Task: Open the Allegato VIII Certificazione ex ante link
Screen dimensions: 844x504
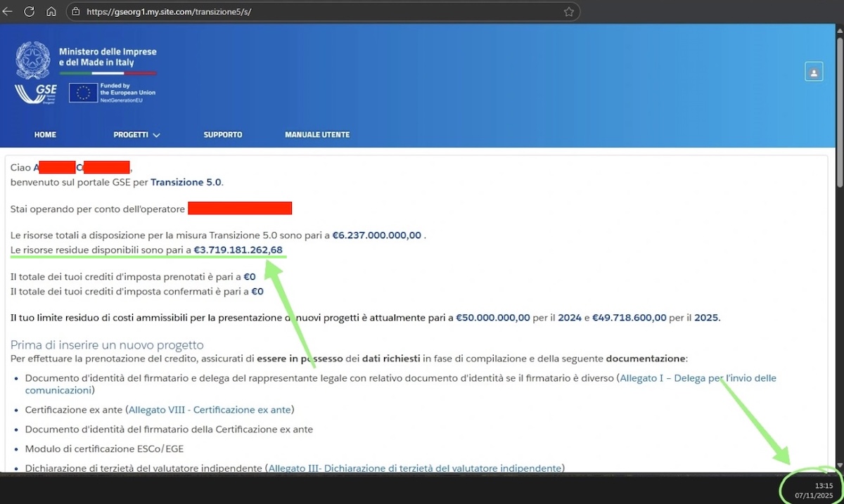Action: click(x=209, y=409)
